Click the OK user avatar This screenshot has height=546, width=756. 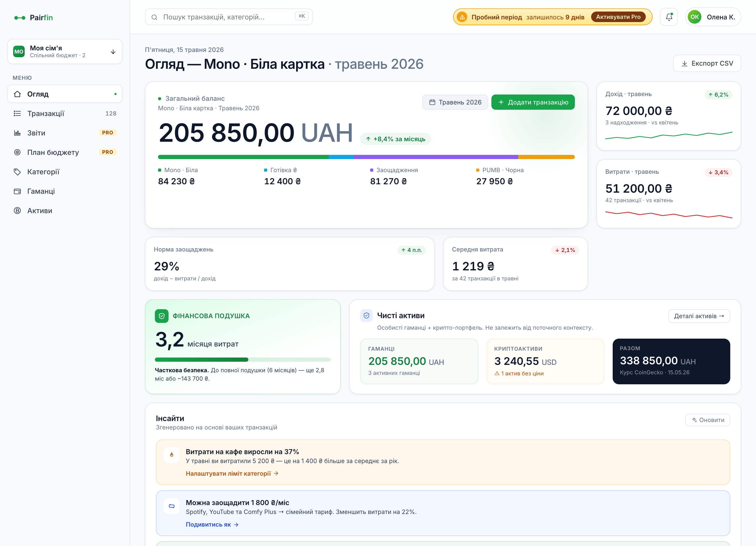694,17
